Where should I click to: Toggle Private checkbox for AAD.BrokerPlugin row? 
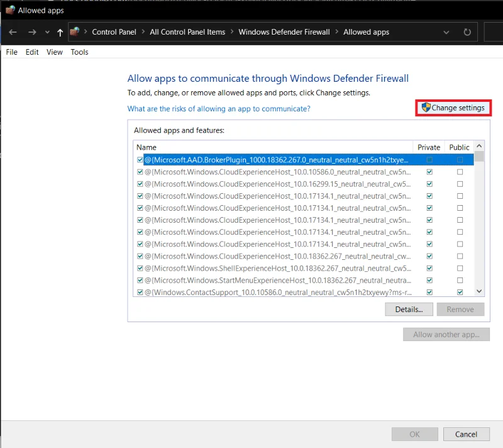pos(429,160)
